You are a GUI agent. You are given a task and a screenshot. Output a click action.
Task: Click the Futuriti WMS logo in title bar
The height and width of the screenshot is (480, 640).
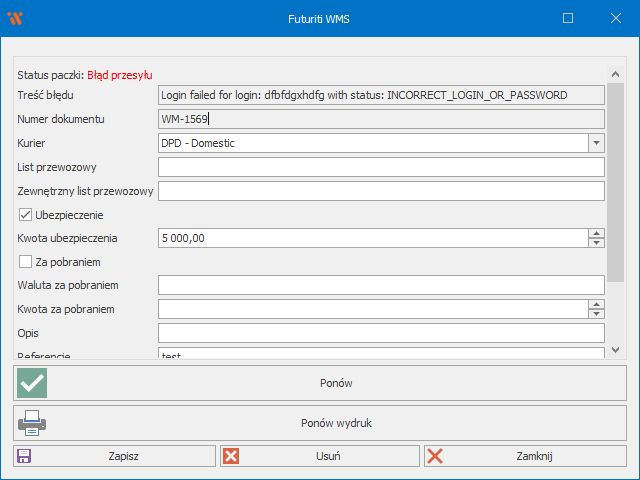14,18
